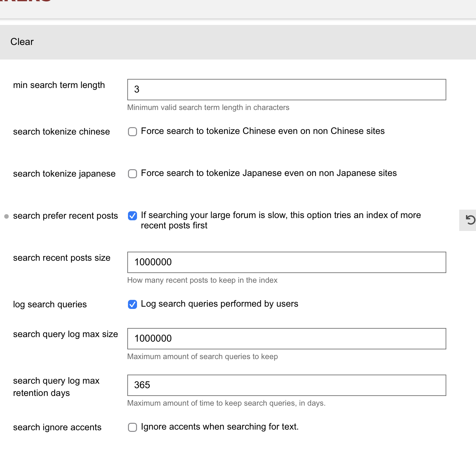Click 'Ignore accents when searching for text.' description
This screenshot has height=471, width=476.
(x=220, y=427)
